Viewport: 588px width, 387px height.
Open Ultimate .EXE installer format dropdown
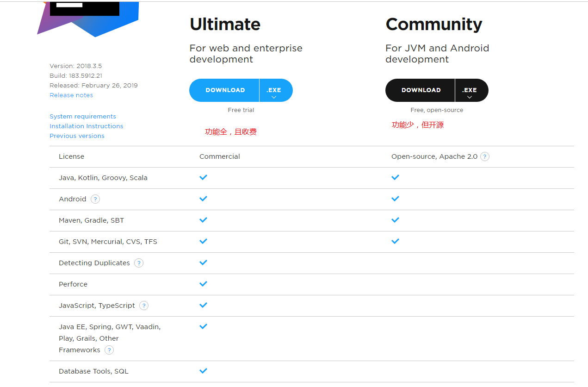276,90
